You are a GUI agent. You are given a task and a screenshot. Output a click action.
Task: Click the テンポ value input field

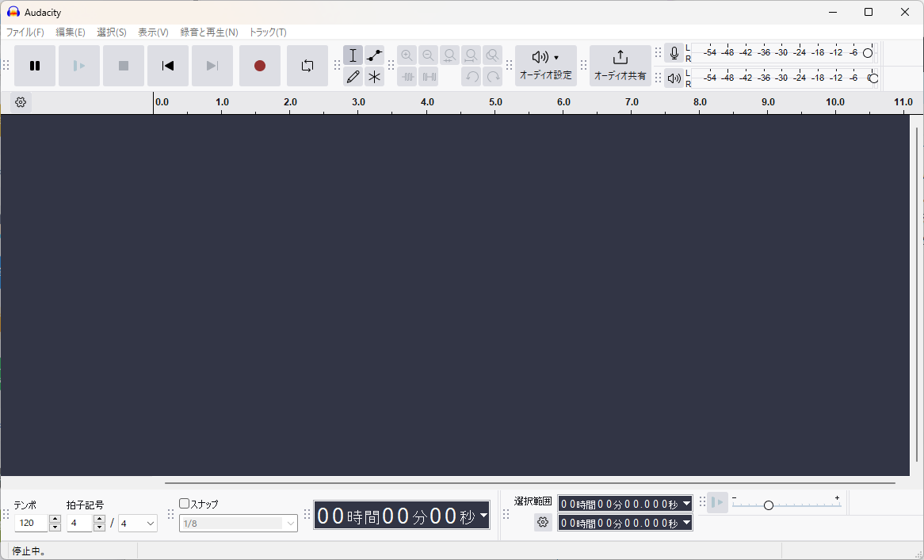point(32,524)
